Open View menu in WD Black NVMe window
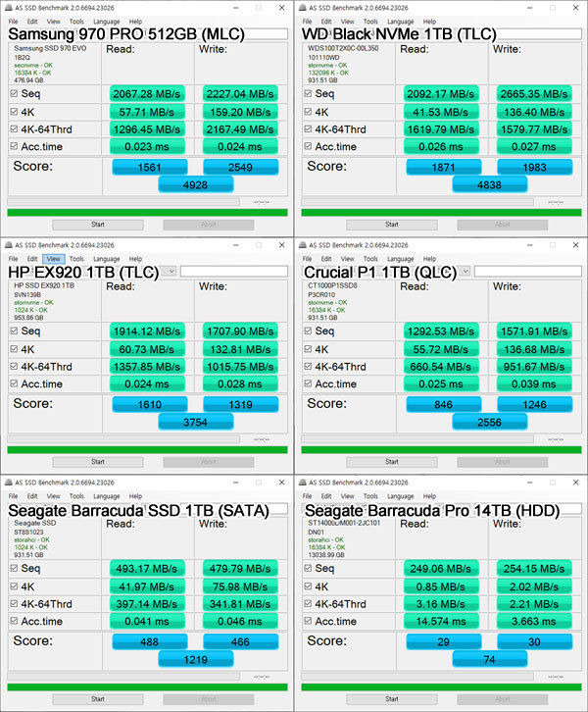588x712 pixels. click(348, 22)
